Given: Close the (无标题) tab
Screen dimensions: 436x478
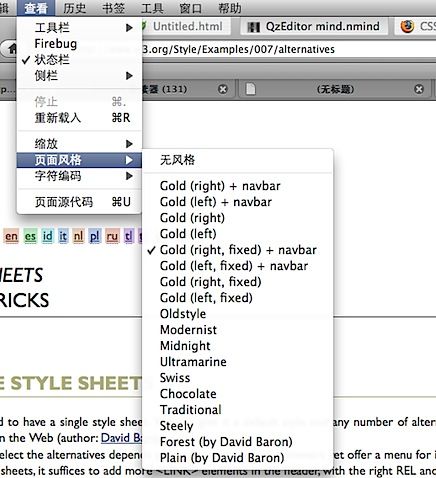Looking at the screenshot, I should (419, 89).
